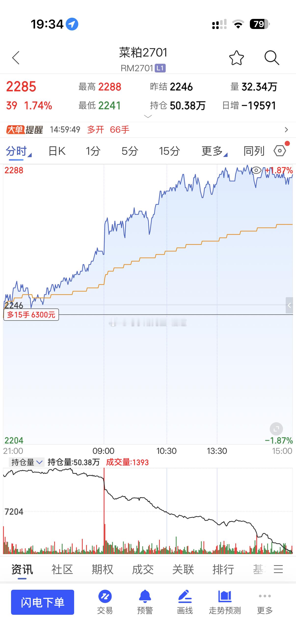Image resolution: width=296 pixels, height=644 pixels.
Task: Expand chart to fullscreen via corner icon
Action: (276, 429)
